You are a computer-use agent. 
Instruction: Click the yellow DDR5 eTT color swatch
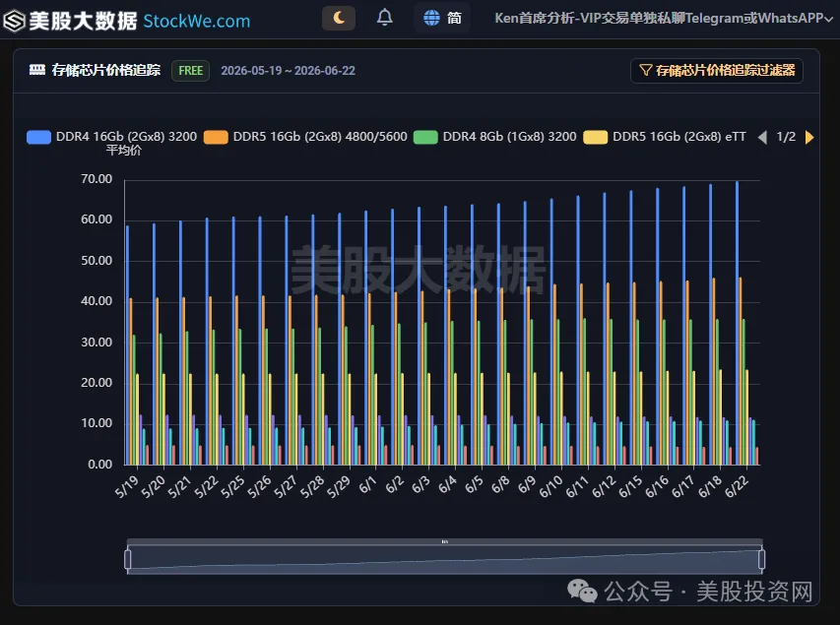595,137
